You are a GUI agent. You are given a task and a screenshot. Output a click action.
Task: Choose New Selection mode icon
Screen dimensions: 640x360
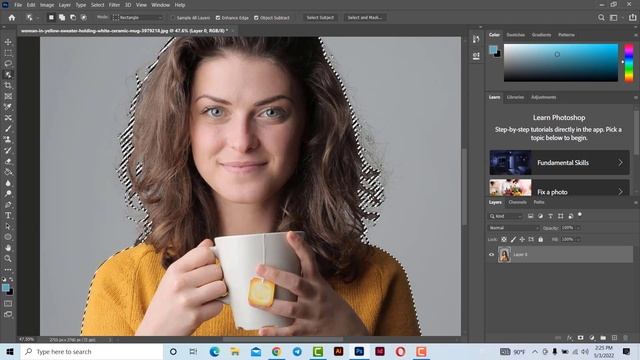tap(51, 18)
